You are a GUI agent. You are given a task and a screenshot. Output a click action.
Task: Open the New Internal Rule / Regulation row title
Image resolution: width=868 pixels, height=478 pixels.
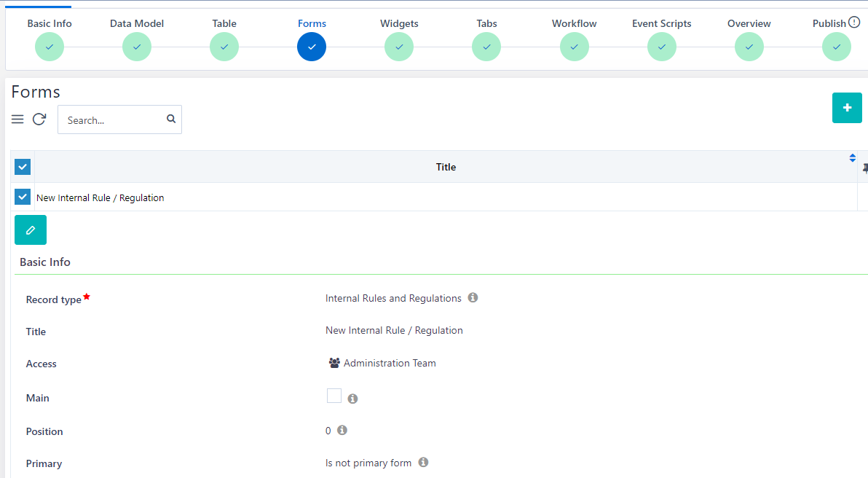click(x=100, y=197)
